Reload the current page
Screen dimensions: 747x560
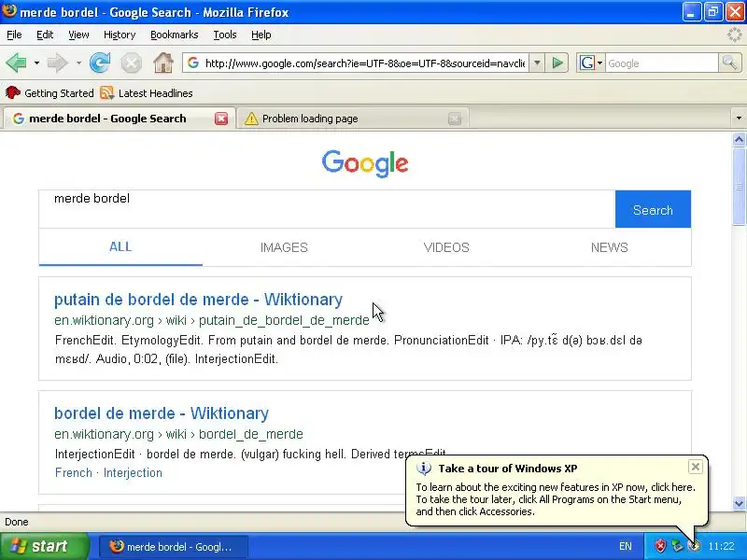100,63
